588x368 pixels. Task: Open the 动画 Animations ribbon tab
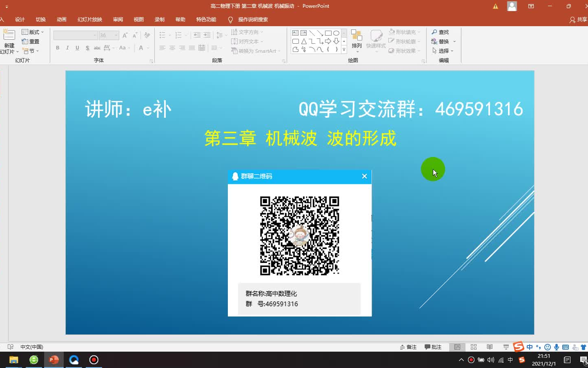(62, 19)
